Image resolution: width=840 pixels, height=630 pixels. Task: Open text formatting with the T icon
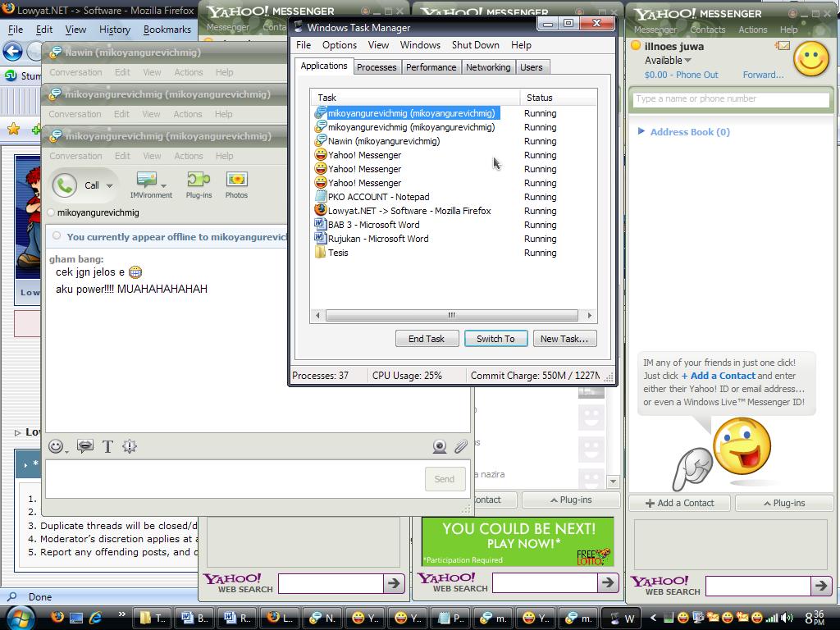click(x=107, y=446)
